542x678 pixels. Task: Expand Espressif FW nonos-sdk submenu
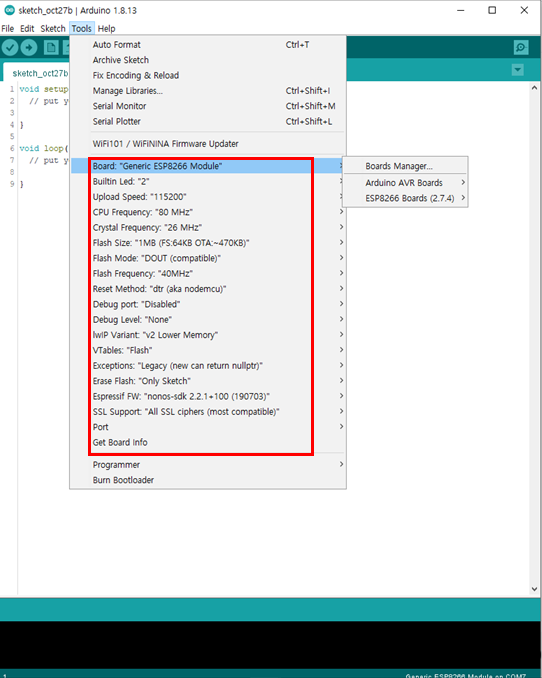(208, 396)
